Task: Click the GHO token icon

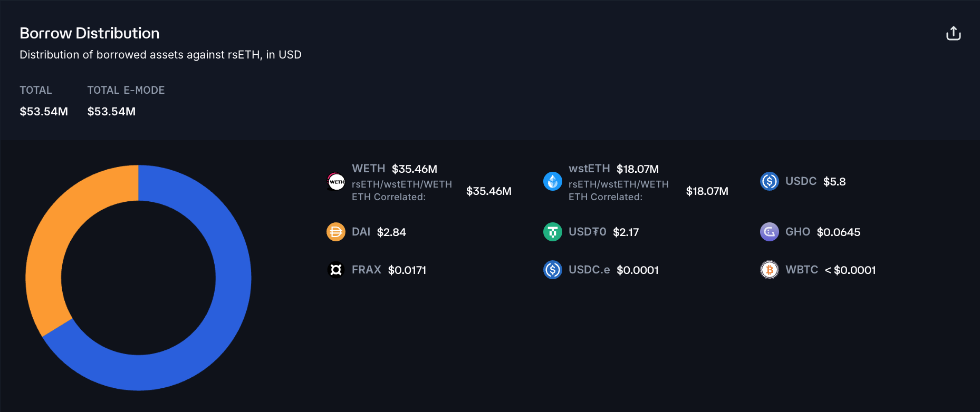Action: point(770,232)
